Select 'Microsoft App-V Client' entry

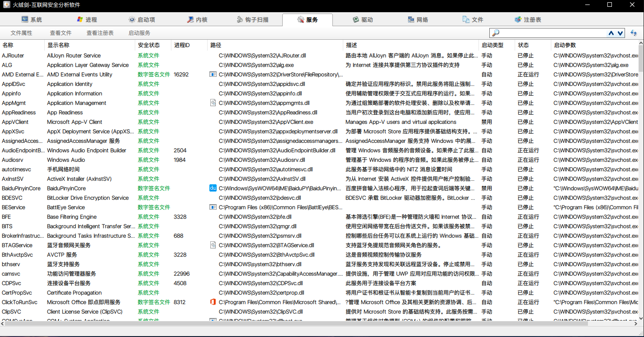pyautogui.click(x=75, y=122)
